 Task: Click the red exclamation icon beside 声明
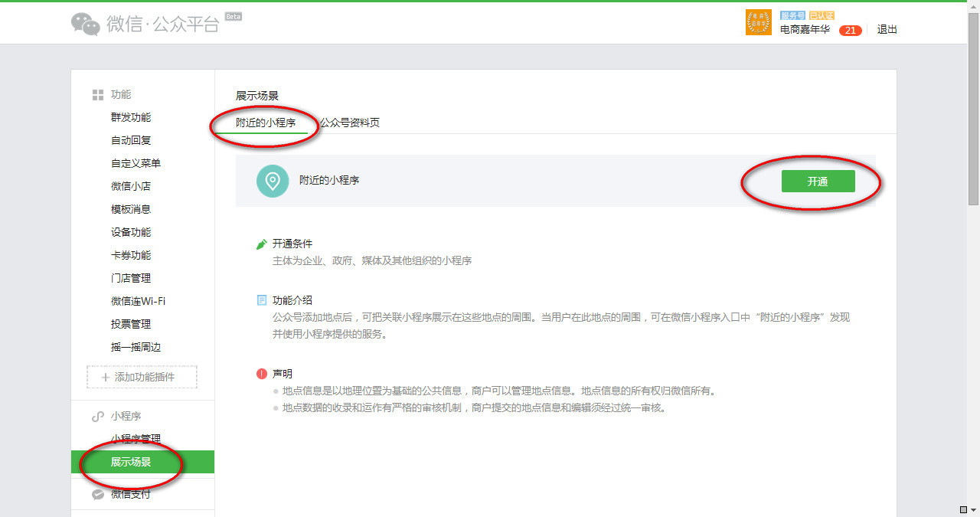click(262, 374)
